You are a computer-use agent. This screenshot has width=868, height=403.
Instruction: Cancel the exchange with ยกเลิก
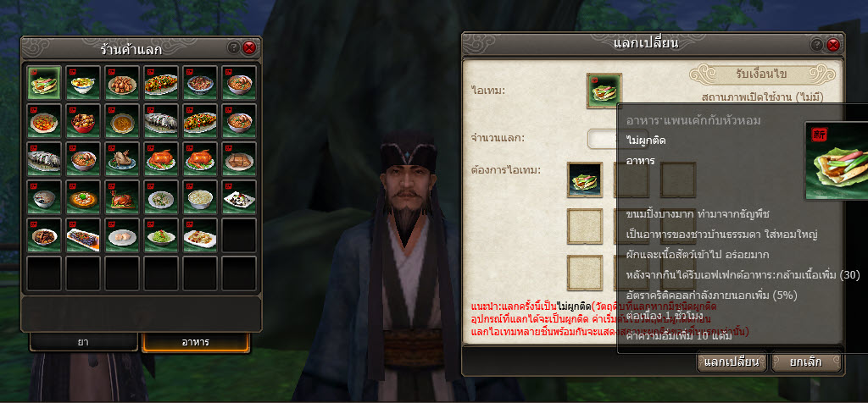click(806, 362)
